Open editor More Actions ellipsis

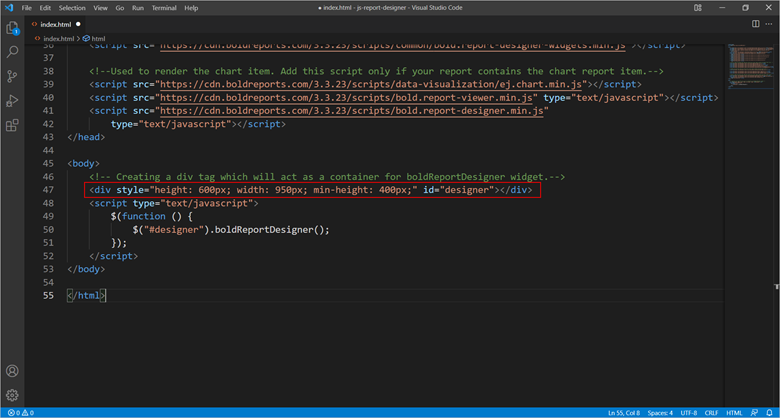point(769,24)
